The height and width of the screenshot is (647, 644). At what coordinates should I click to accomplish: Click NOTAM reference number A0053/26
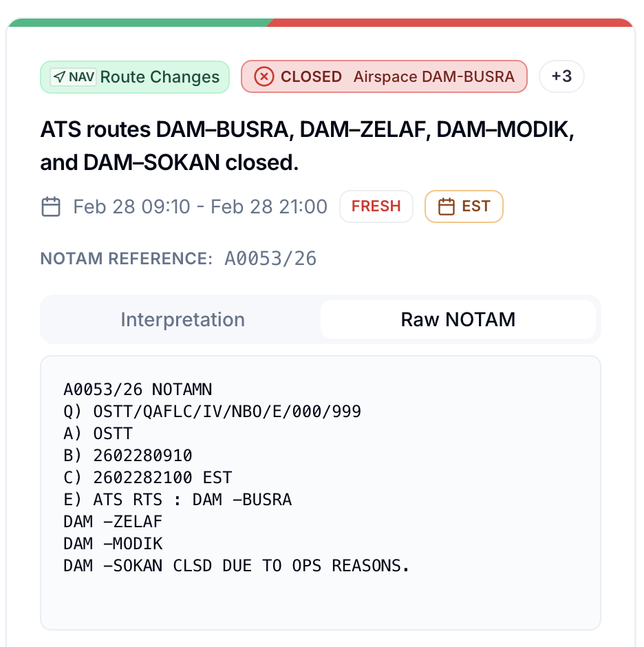click(x=270, y=259)
